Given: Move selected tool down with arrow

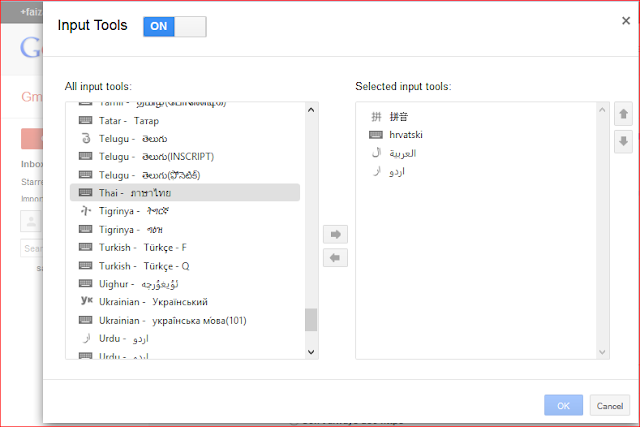Looking at the screenshot, I should [x=624, y=141].
